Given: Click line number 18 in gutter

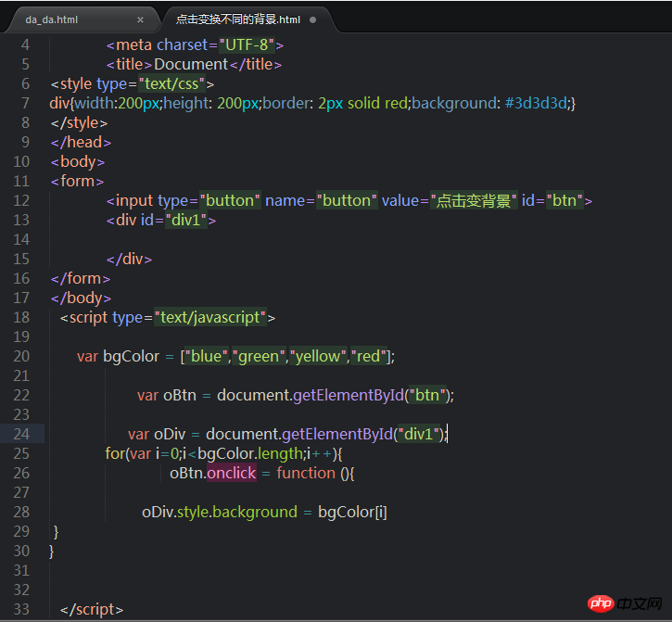Looking at the screenshot, I should [x=21, y=317].
